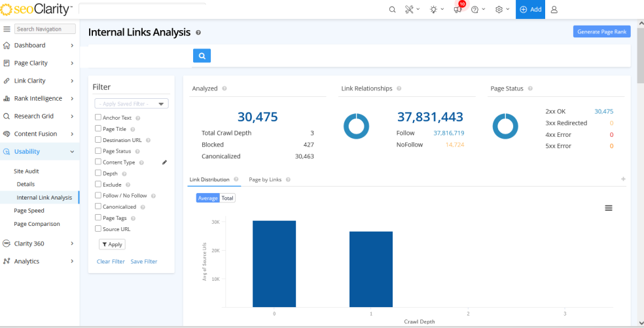Click the top bar search magnifier icon
644x328 pixels.
point(392,10)
